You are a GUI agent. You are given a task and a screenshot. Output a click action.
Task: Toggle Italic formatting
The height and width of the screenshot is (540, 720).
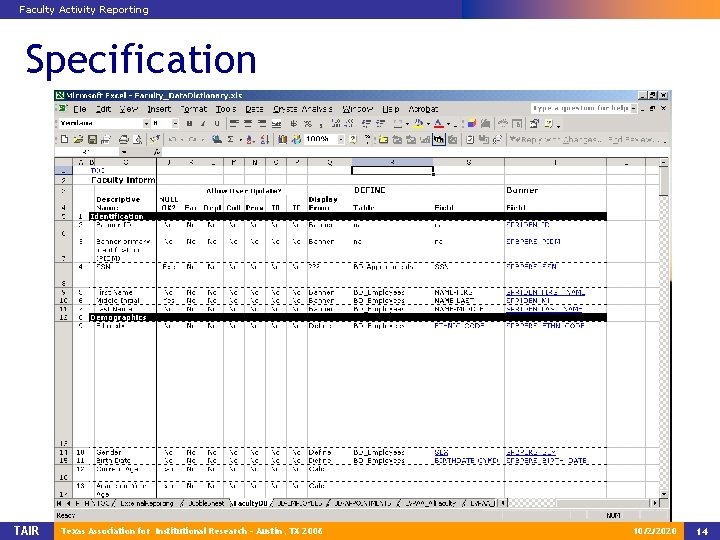203,123
